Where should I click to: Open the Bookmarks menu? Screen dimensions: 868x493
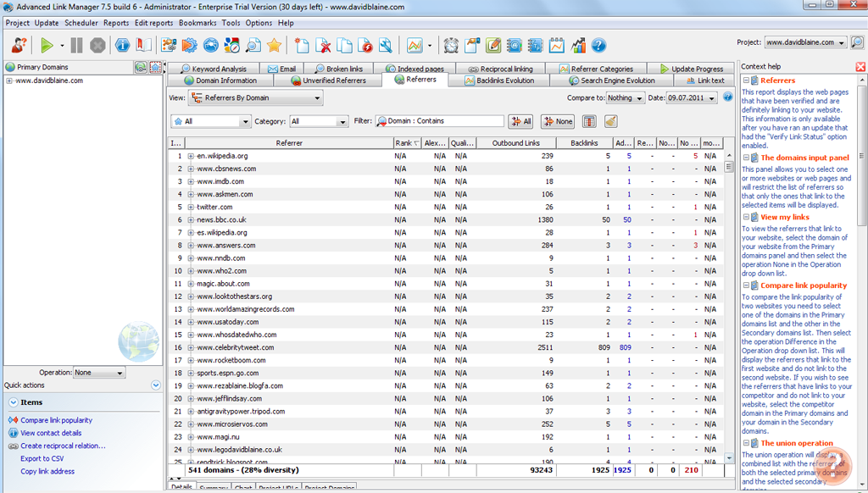[198, 23]
